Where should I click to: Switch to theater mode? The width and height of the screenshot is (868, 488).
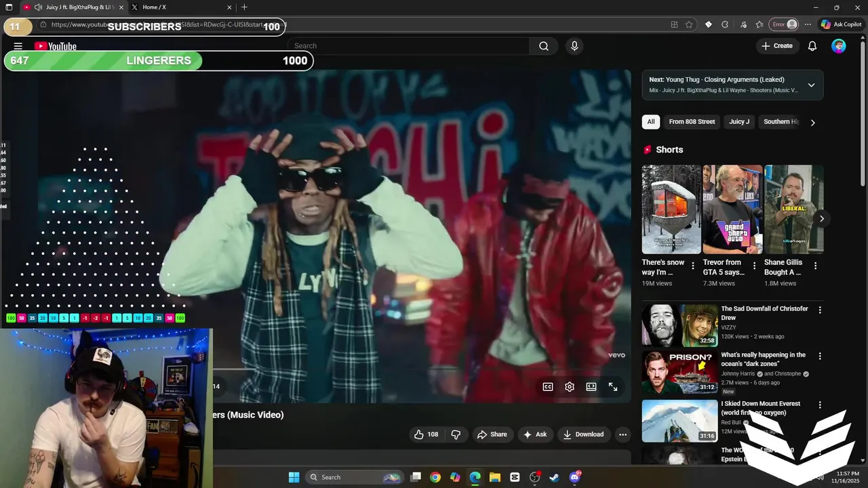(591, 386)
